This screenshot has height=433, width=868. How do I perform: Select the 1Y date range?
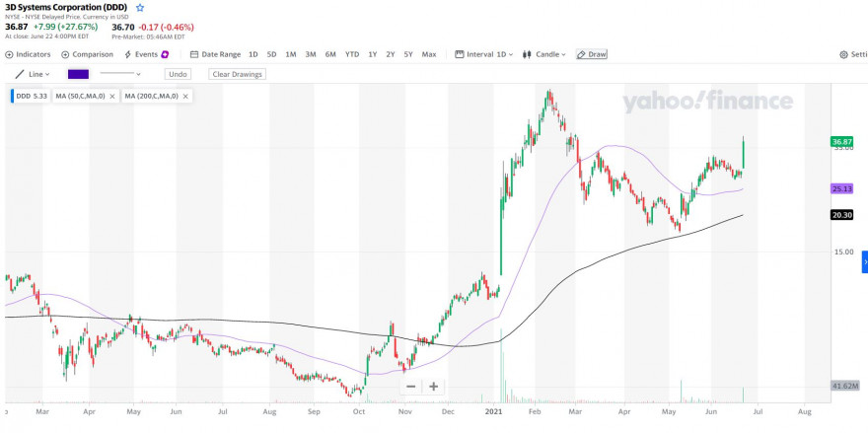pyautogui.click(x=373, y=54)
